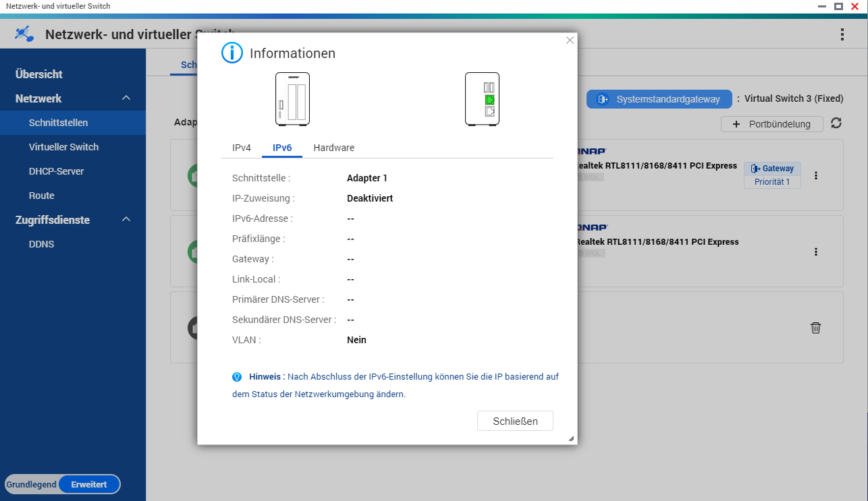The height and width of the screenshot is (501, 868).
Task: Close the Informationen dialog with X
Action: pyautogui.click(x=570, y=40)
